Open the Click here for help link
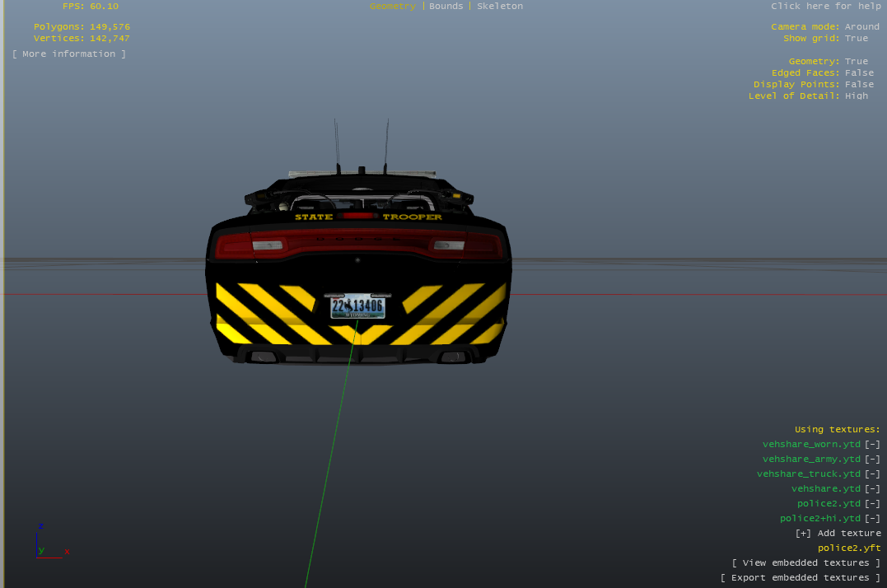Image resolution: width=887 pixels, height=588 pixels. click(x=825, y=7)
